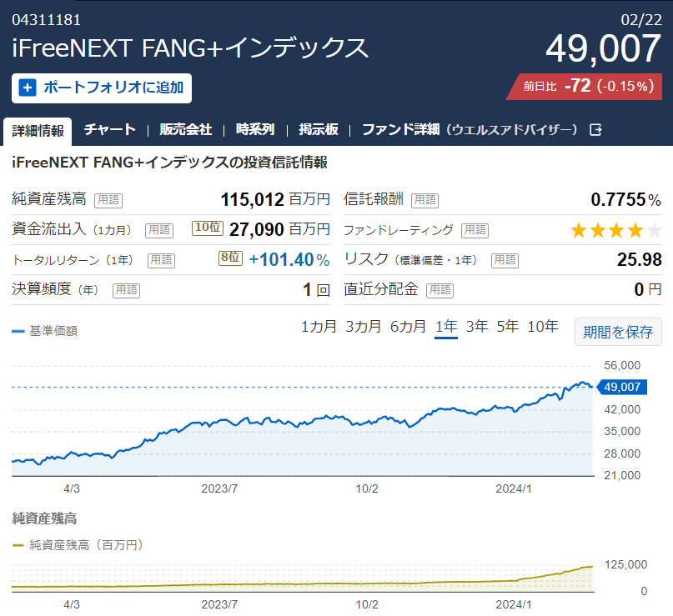Click the 49,007 price marker on chart
673x616 pixels.
click(x=622, y=387)
